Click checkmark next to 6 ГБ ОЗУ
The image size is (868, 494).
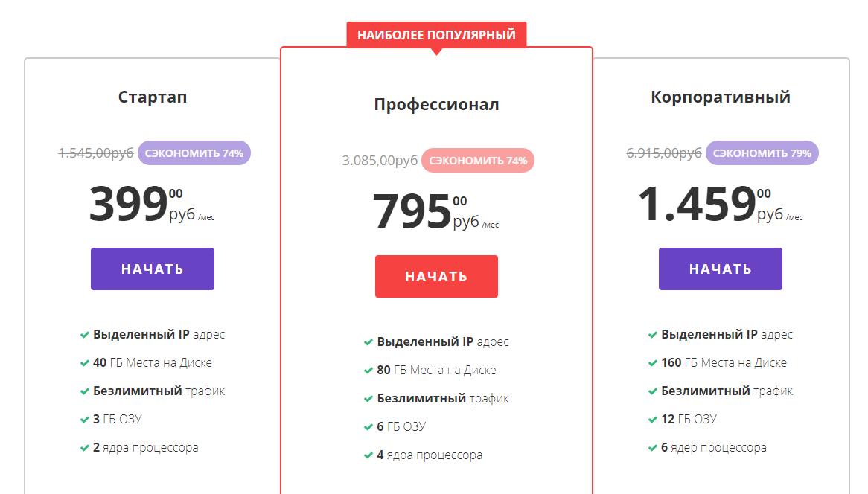click(368, 427)
